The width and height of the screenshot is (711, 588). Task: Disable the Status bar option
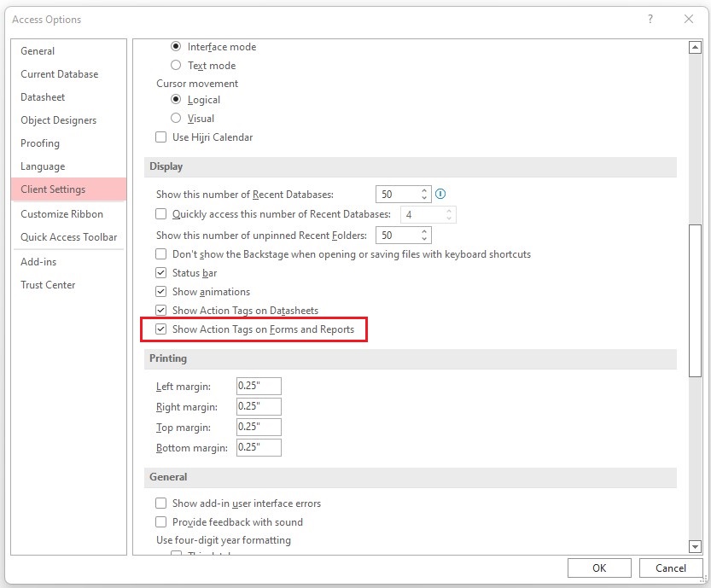click(160, 273)
